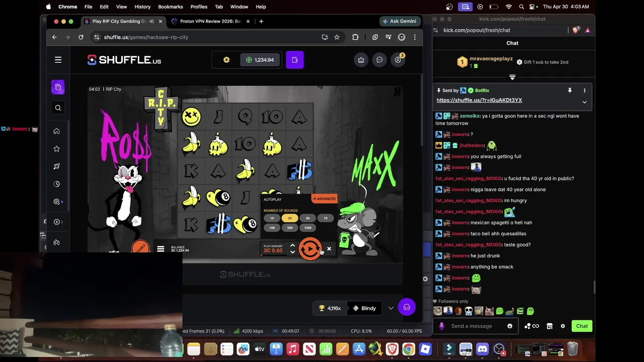Close the autoplay panel with X
The width and height of the screenshot is (644, 362).
coord(329,248)
